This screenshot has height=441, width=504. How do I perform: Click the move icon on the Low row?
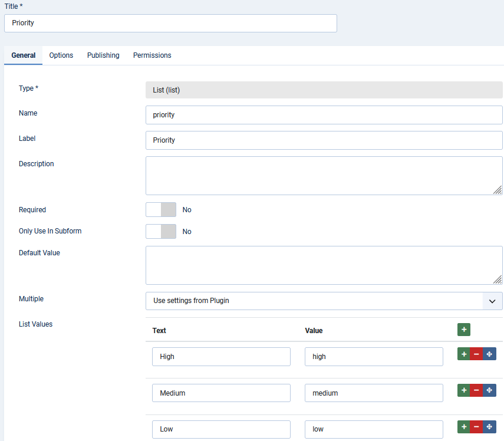tap(489, 426)
